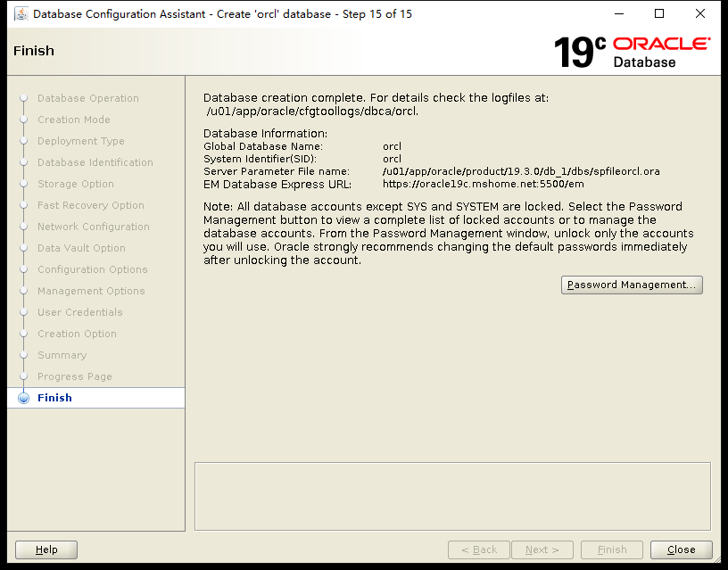Open the Password Management dialog
Image resolution: width=728 pixels, height=570 pixels.
632,285
